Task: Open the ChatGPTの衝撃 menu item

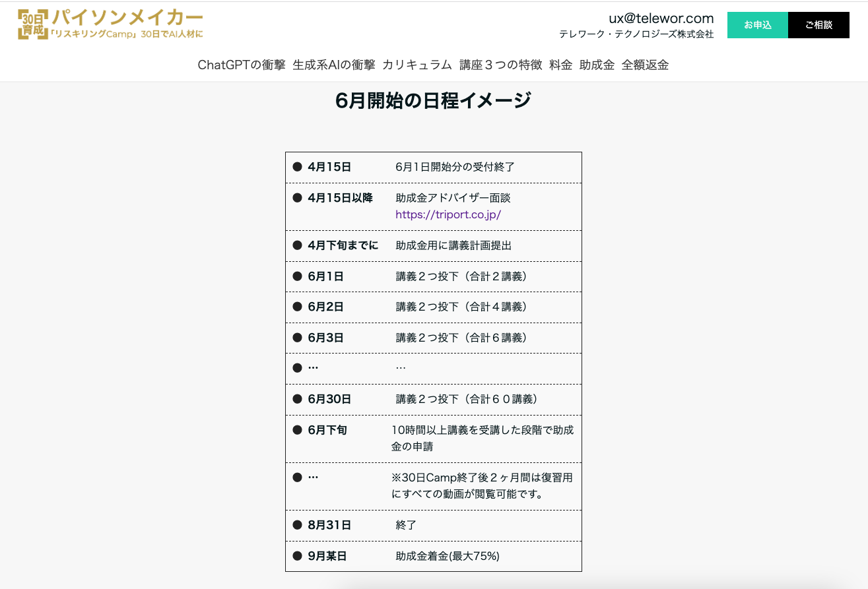Action: point(242,65)
